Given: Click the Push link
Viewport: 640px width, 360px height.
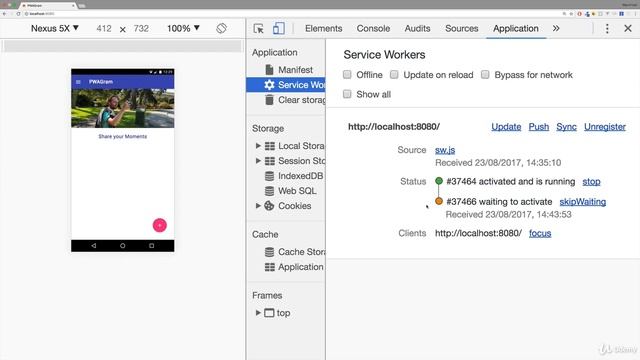Looking at the screenshot, I should 539,127.
